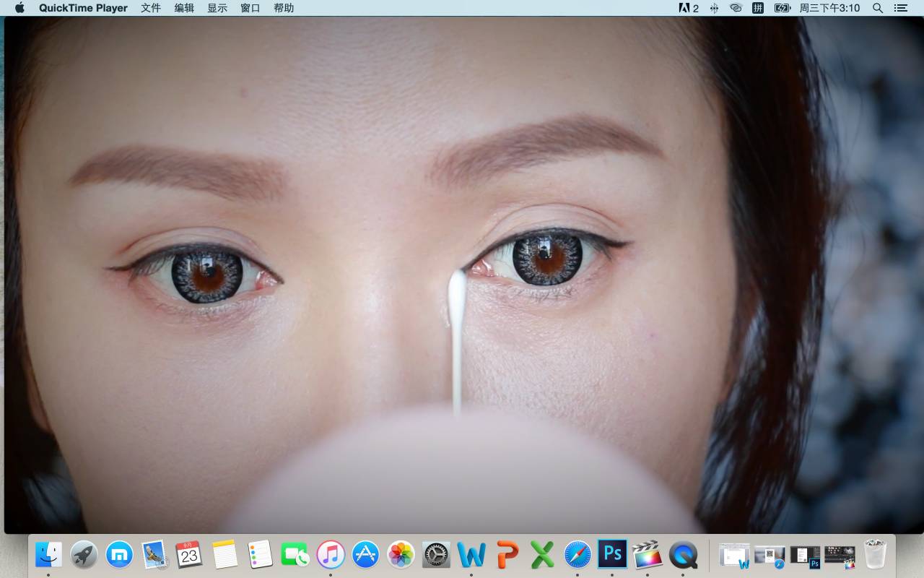Open the Maxthon browser in Dock
Screen dimensions: 924x578
[x=119, y=555]
